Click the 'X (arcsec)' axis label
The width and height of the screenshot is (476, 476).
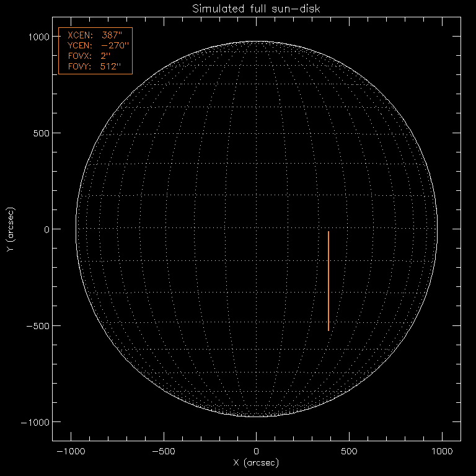tap(256, 463)
